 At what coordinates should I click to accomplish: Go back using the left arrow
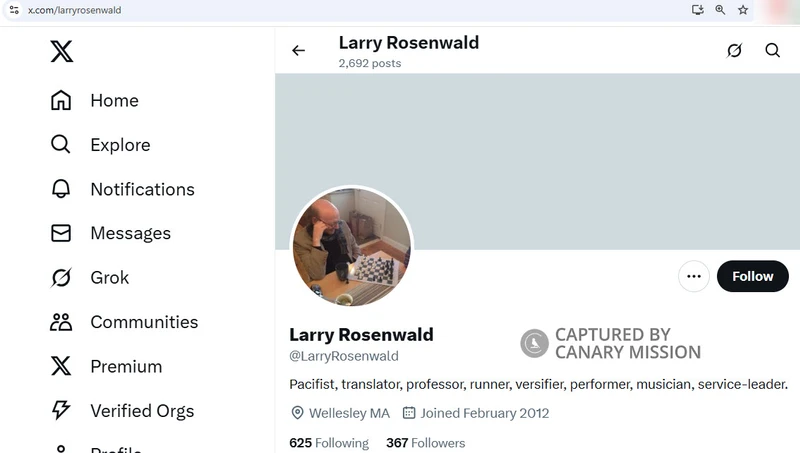298,51
